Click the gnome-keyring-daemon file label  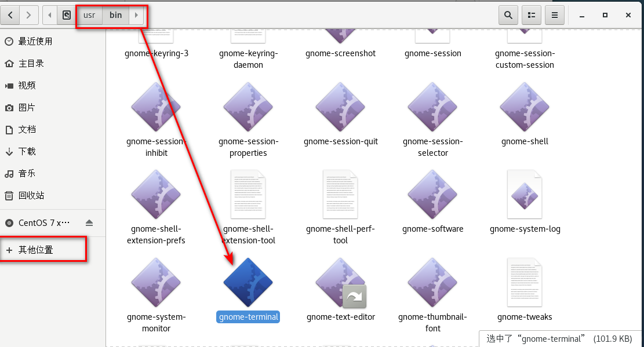pyautogui.click(x=249, y=59)
